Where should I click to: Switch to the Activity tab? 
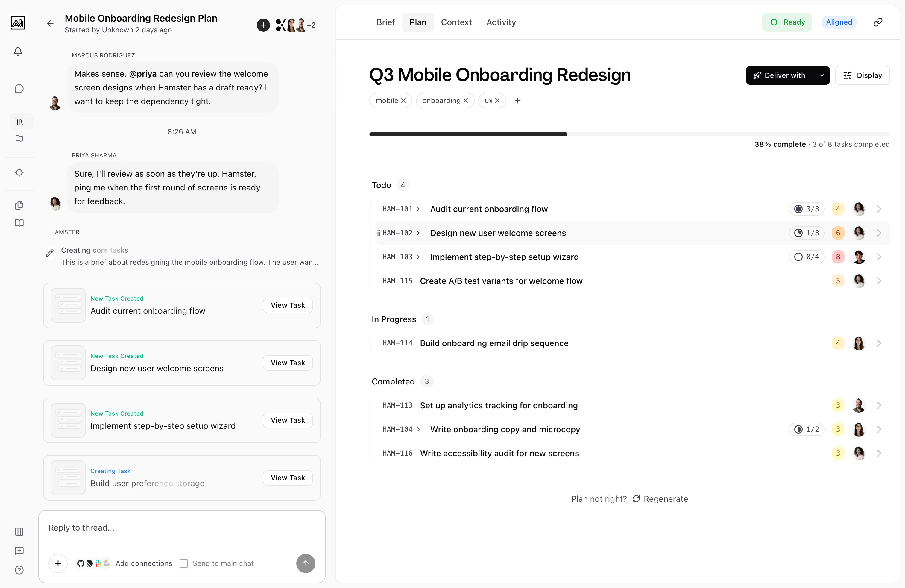(x=501, y=22)
